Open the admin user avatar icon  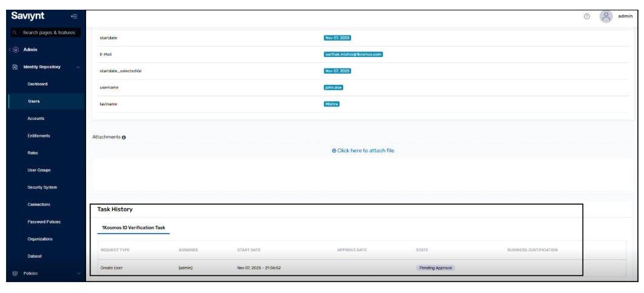click(x=606, y=16)
